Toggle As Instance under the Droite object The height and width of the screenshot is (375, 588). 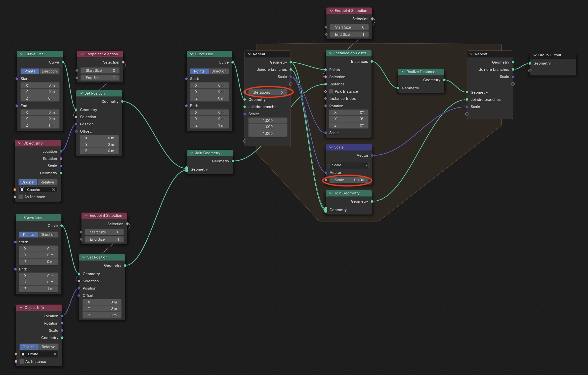point(22,362)
